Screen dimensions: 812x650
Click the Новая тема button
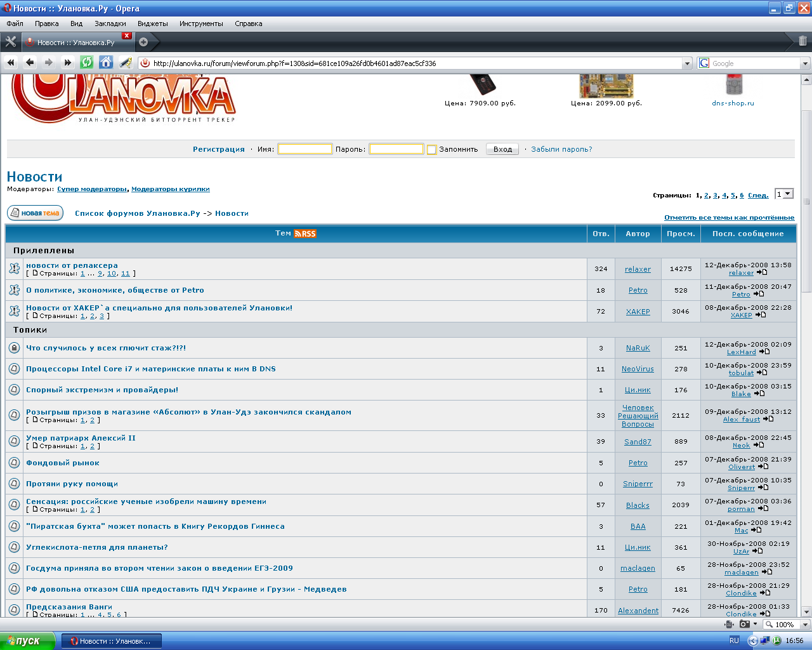coord(35,213)
